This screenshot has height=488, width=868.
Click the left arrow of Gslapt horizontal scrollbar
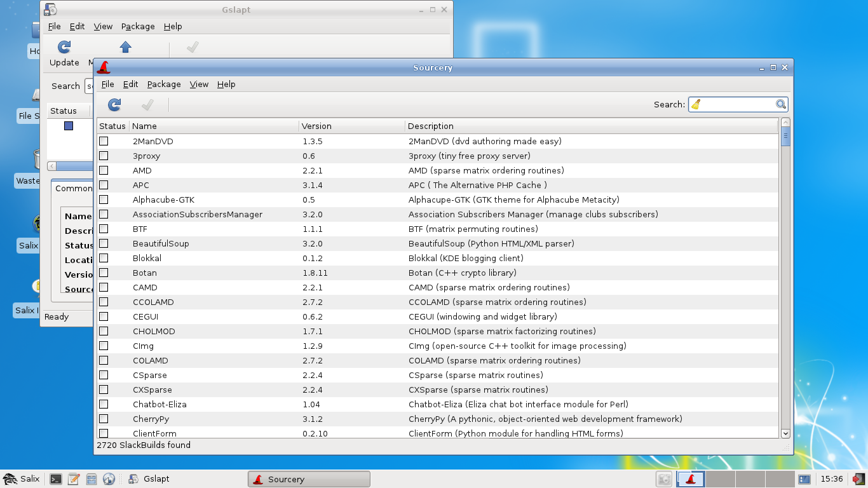[52, 166]
